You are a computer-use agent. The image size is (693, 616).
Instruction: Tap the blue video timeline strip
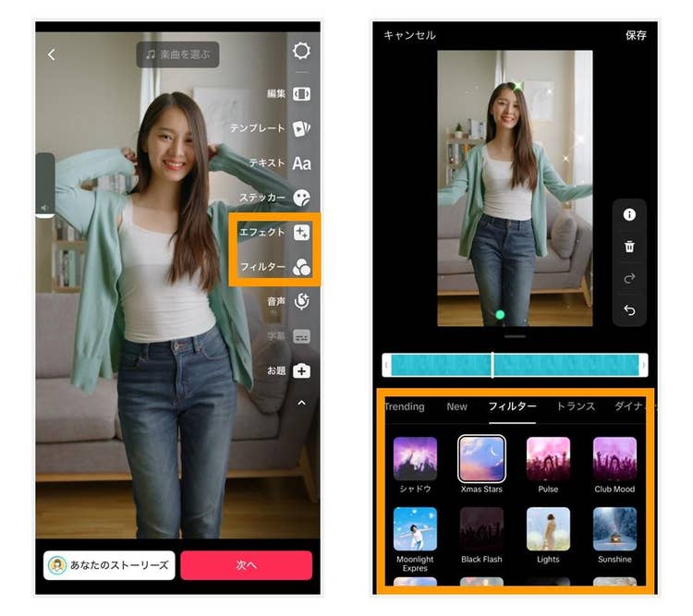point(515,366)
